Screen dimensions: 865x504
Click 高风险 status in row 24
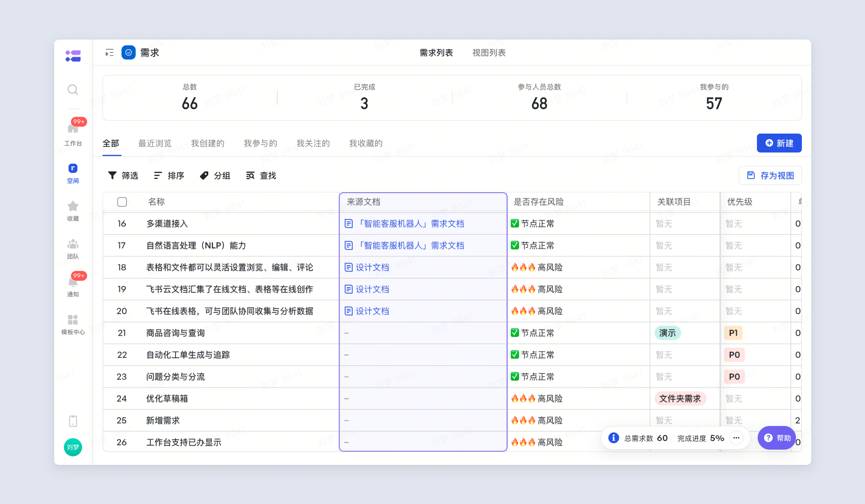click(537, 398)
